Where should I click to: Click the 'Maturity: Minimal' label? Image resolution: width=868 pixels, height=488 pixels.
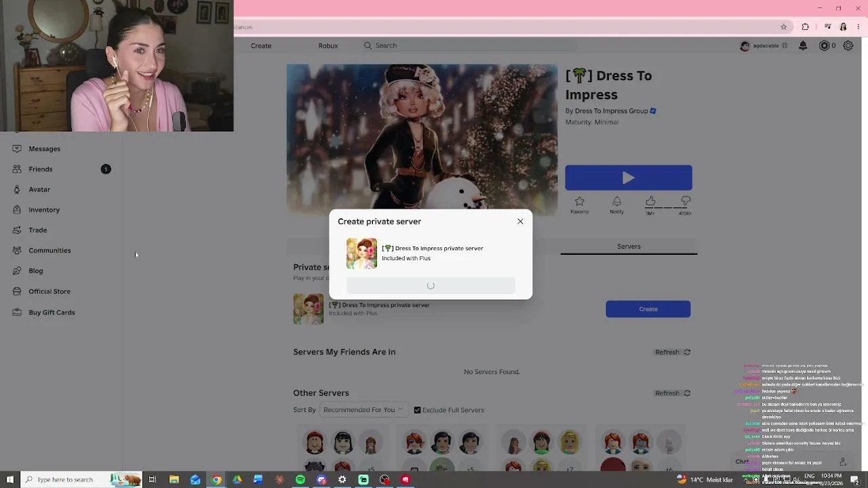592,123
